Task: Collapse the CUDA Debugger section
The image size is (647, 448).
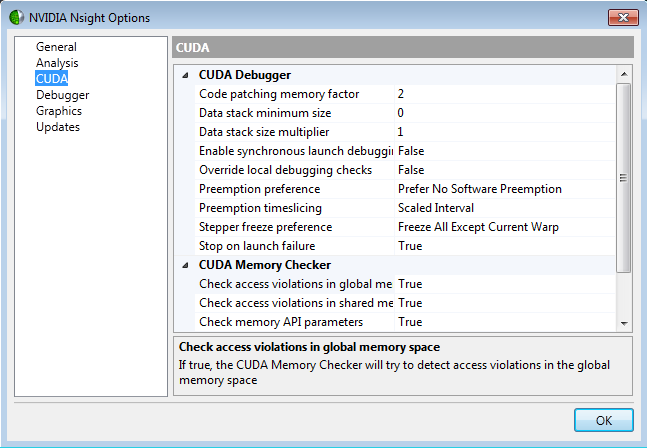Action: [x=185, y=75]
